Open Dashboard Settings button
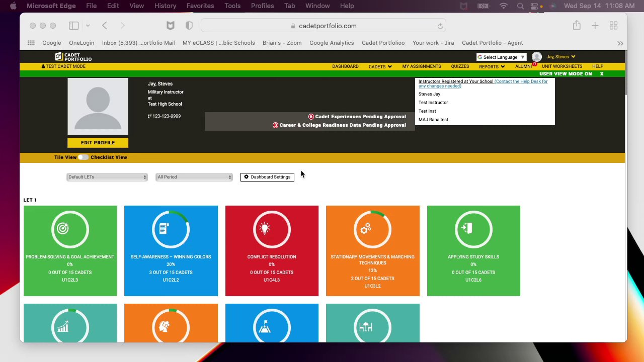Image resolution: width=644 pixels, height=362 pixels. pyautogui.click(x=267, y=177)
